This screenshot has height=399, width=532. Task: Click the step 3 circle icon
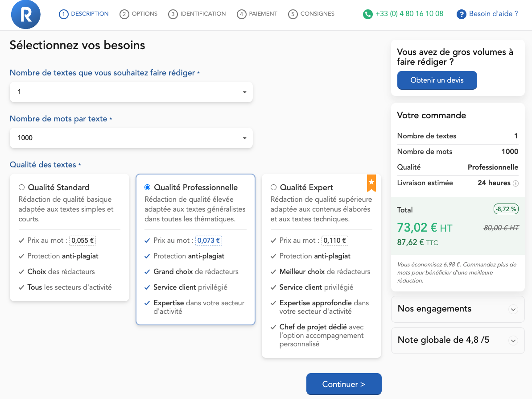click(x=173, y=14)
